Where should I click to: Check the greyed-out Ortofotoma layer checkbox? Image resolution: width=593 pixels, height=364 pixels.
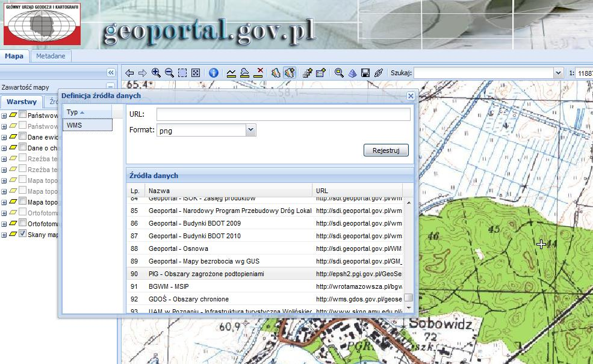[23, 211]
